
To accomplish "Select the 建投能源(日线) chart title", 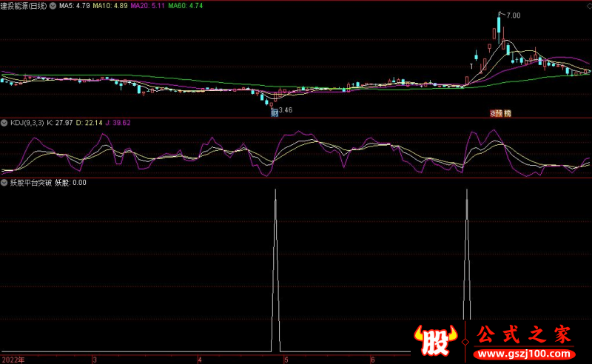I will 24,6.
